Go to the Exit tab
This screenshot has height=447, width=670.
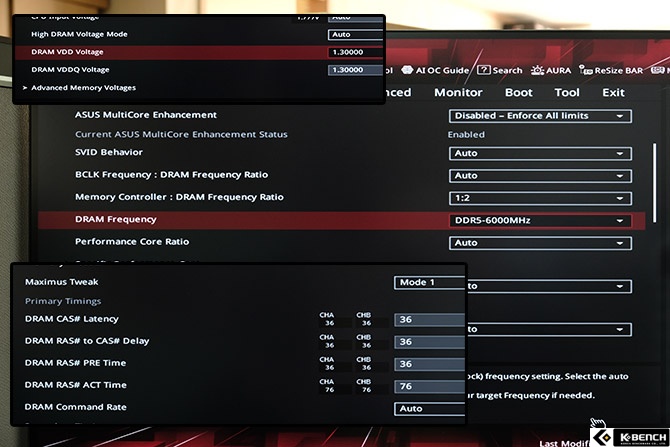click(x=613, y=92)
